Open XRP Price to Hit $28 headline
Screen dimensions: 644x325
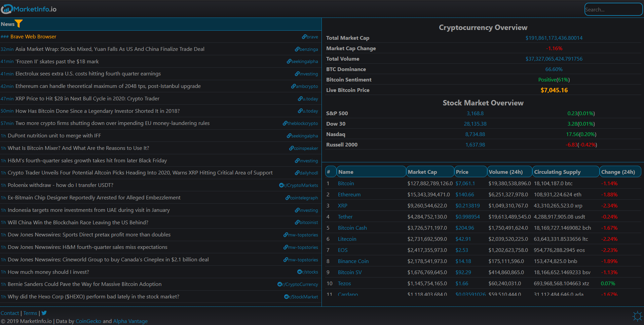click(x=87, y=99)
